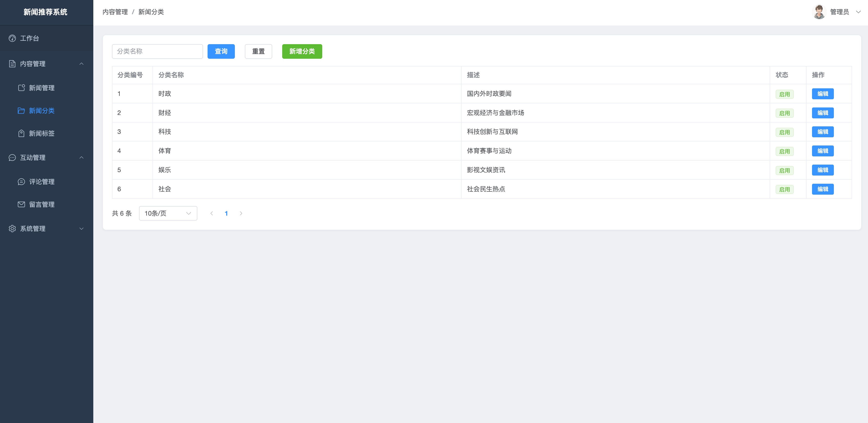This screenshot has height=423, width=868.
Task: Click the 启用 status tag for 财经
Action: coord(784,113)
